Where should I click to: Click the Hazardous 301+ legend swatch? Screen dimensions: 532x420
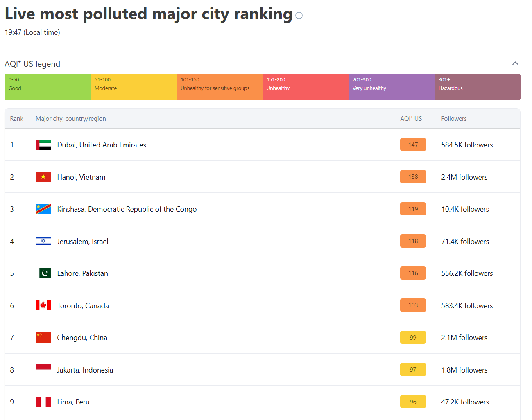tap(477, 87)
